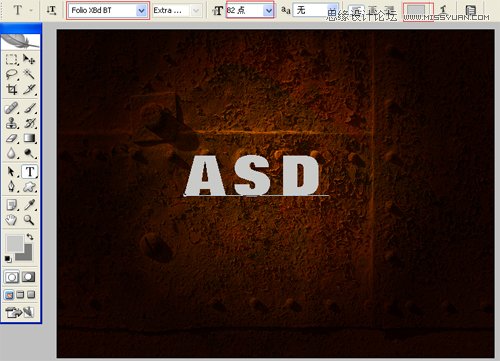Select the Dodge tool
The width and height of the screenshot is (500, 361).
(x=29, y=153)
